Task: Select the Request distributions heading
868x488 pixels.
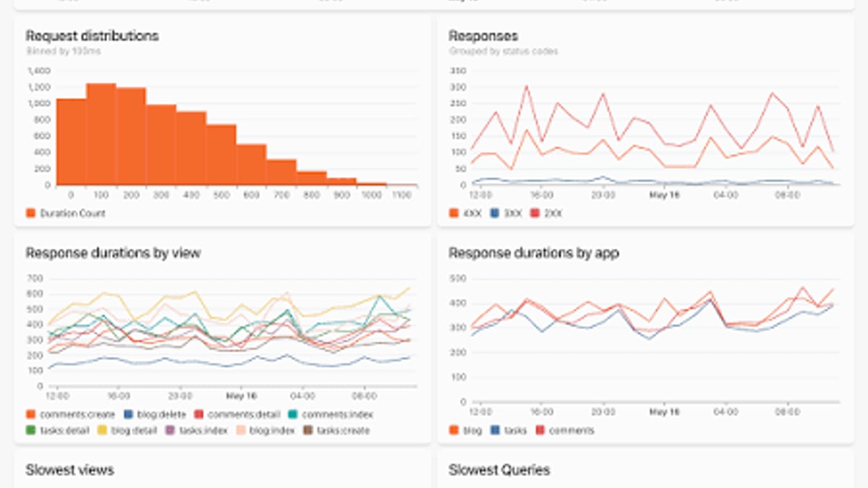Action: [93, 36]
